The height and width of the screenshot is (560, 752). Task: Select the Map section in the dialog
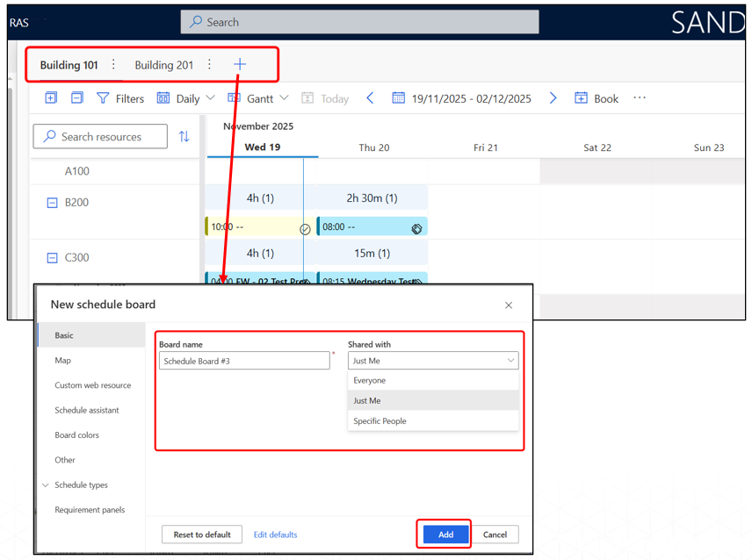click(63, 360)
